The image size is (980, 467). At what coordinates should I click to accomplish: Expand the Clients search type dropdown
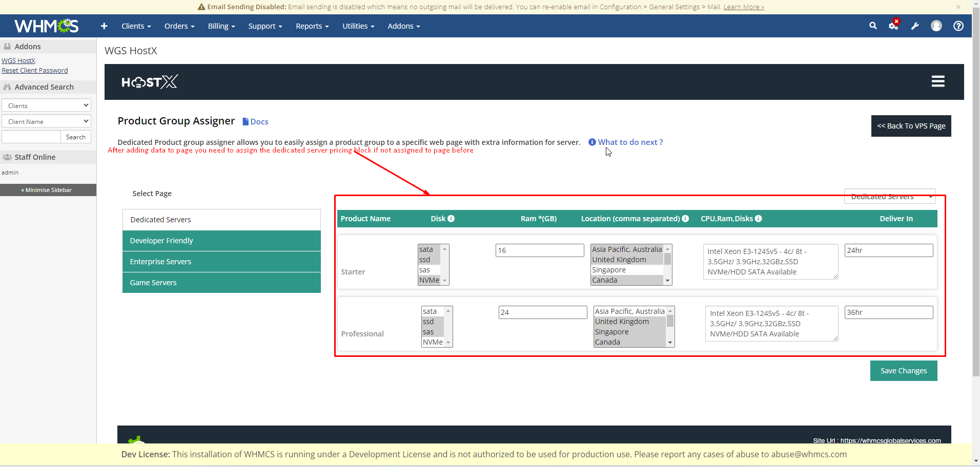[46, 105]
